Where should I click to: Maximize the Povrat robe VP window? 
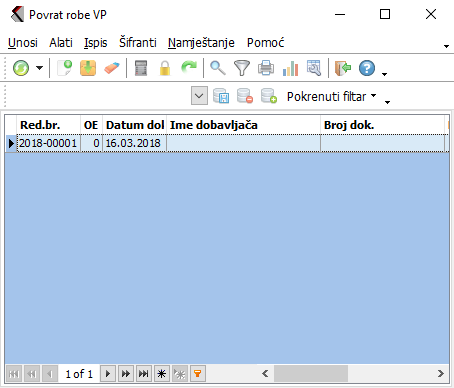pyautogui.click(x=385, y=14)
